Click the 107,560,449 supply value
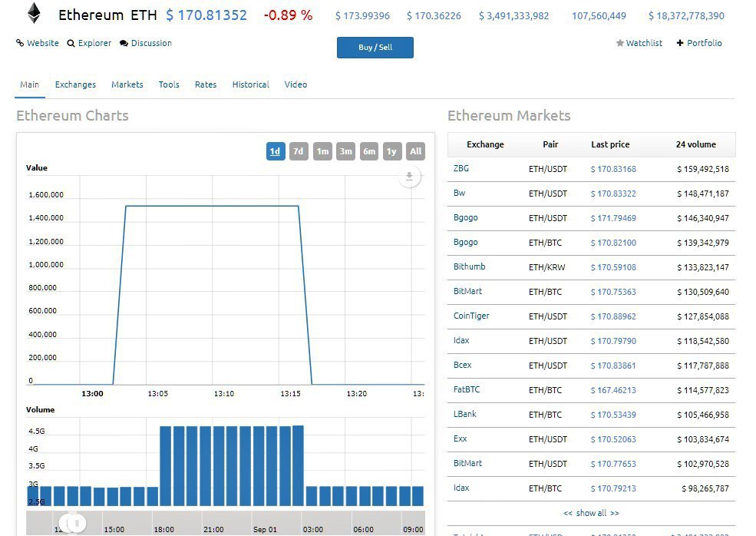This screenshot has width=756, height=536. tap(599, 16)
